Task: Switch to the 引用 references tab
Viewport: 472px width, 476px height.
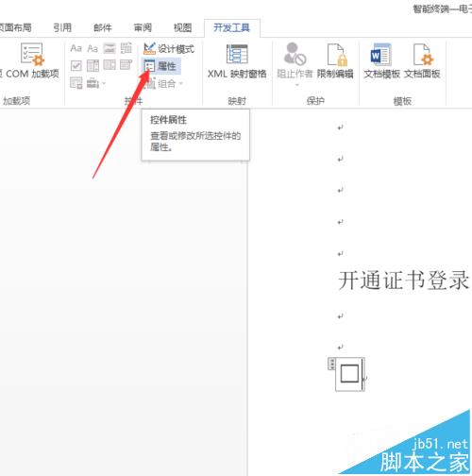Action: [x=62, y=27]
